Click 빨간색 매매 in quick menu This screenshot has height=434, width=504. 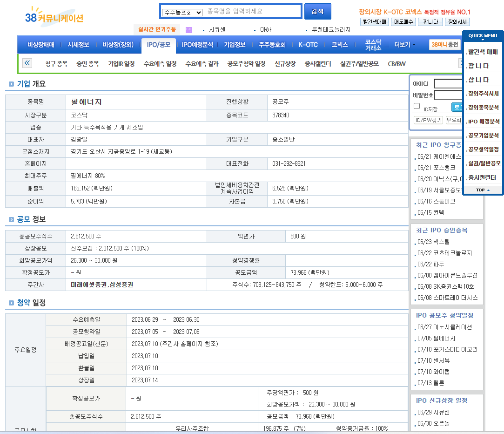(483, 52)
